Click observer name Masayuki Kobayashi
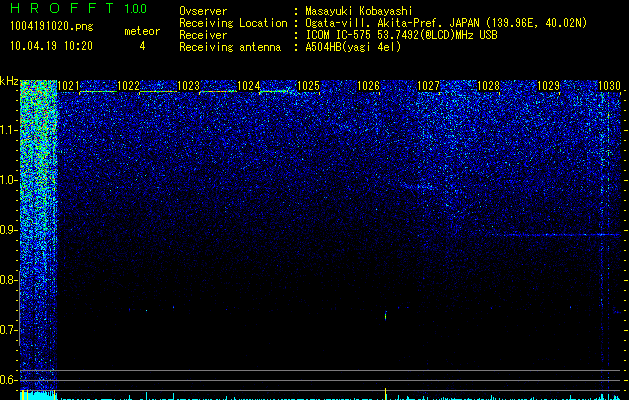 [x=359, y=11]
